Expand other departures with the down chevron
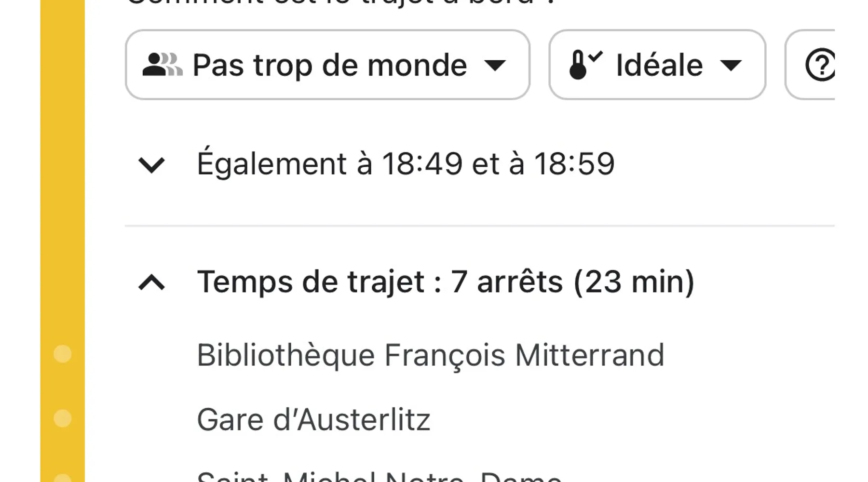Viewport: 868px width, 482px height. 151,165
